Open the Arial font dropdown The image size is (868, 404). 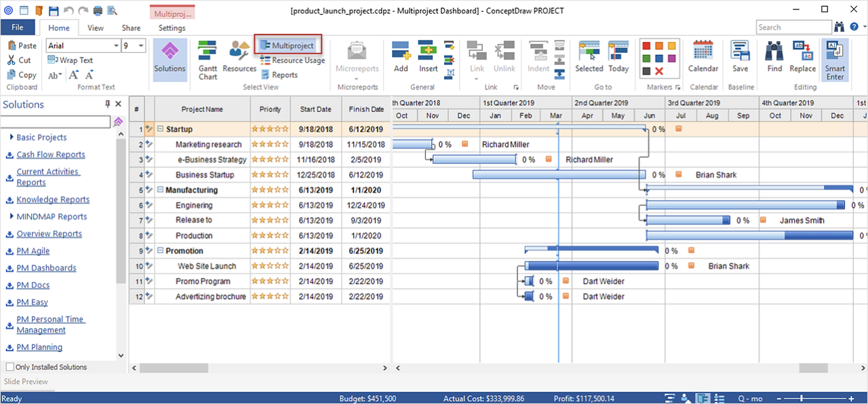click(x=115, y=45)
